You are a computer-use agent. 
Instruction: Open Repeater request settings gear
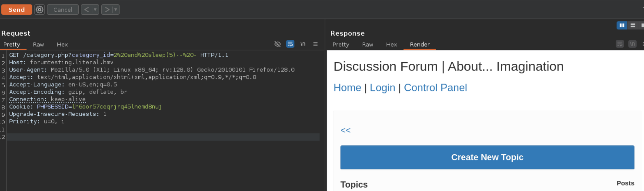coord(40,10)
